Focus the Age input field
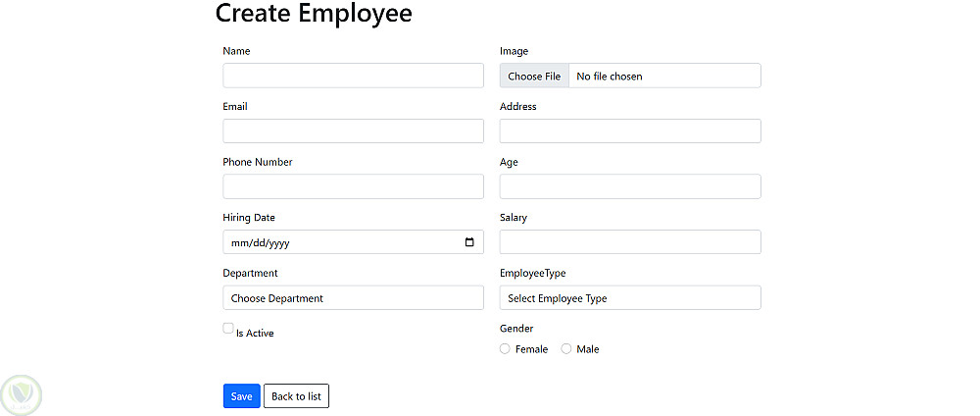Viewport: 980px width, 416px height. coord(630,186)
